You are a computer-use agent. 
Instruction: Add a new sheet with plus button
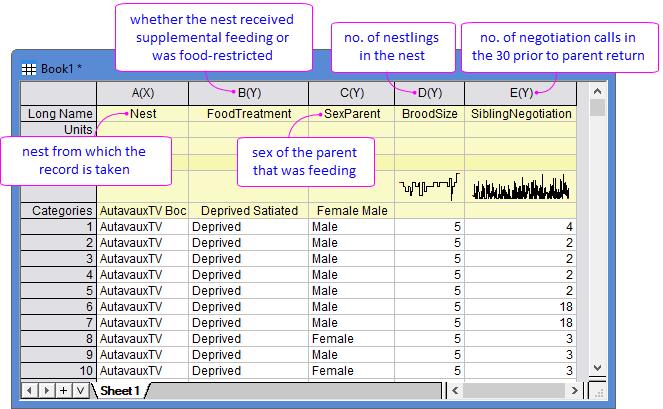click(63, 390)
